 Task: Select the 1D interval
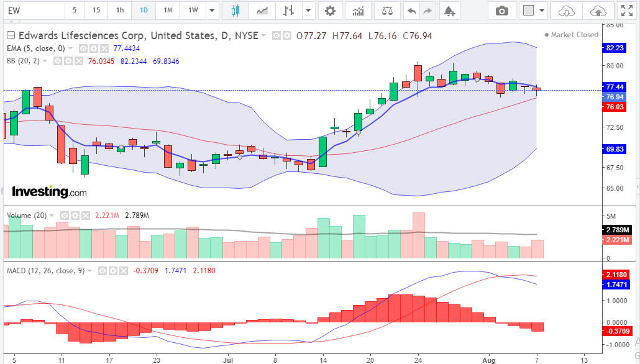coord(144,11)
